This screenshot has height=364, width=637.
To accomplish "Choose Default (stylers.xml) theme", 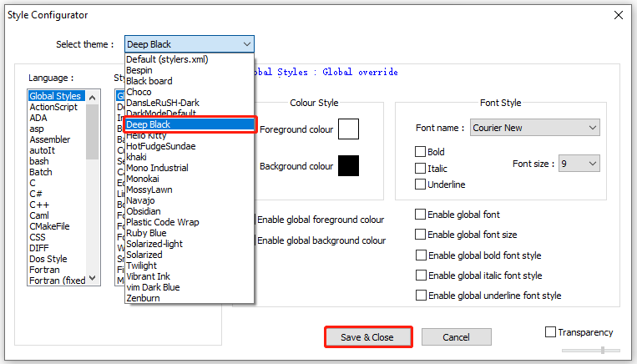I will 190,59.
